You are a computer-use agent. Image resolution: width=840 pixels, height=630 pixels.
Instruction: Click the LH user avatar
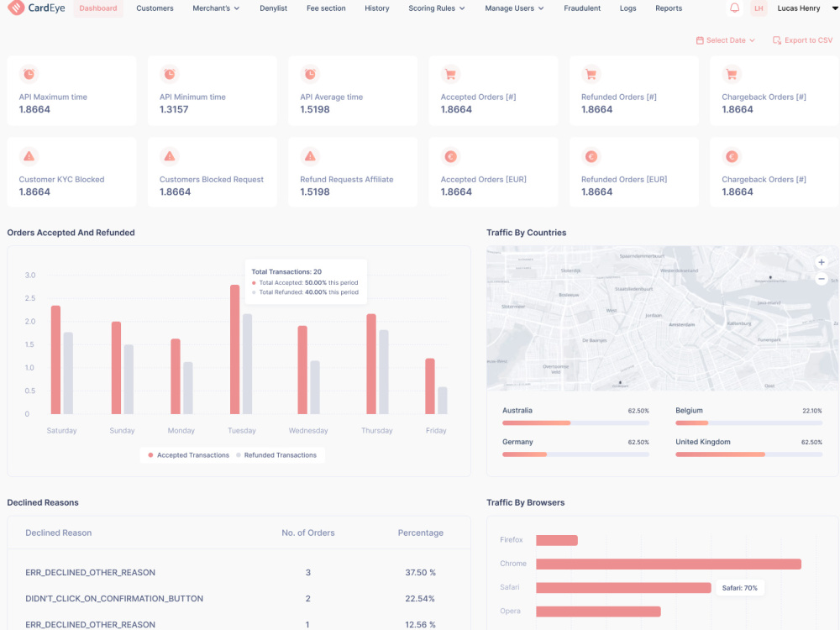tap(759, 8)
